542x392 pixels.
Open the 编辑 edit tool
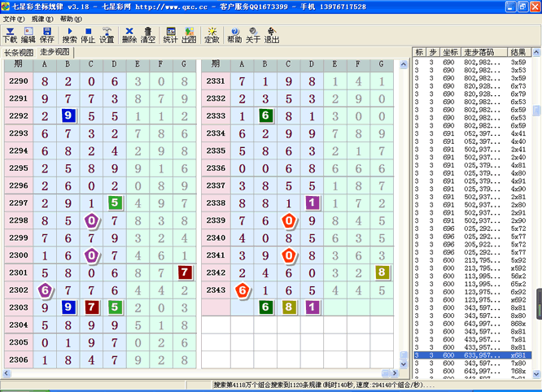(x=28, y=36)
